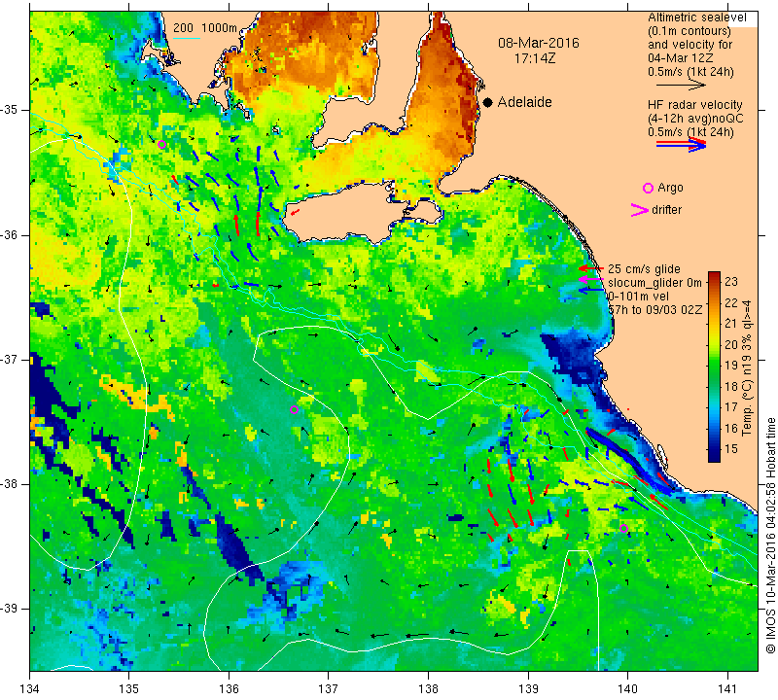
Task: Click the -38 latitude axis label
Action: (x=10, y=484)
